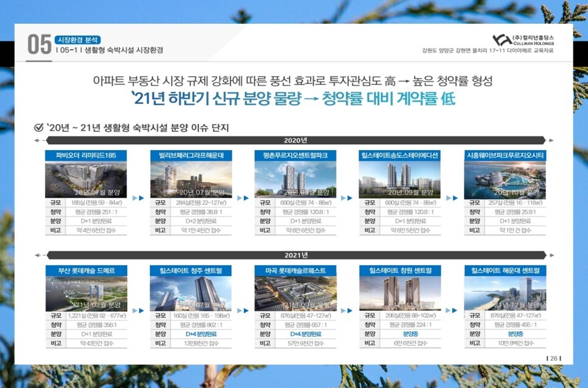
Task: Click the cell 약 43만건 접수
Action: [97, 344]
